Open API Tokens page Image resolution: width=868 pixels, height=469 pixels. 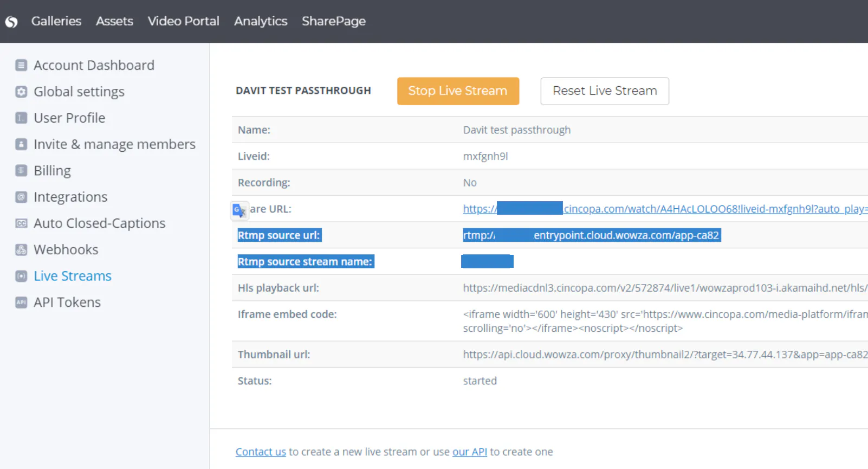click(x=67, y=302)
